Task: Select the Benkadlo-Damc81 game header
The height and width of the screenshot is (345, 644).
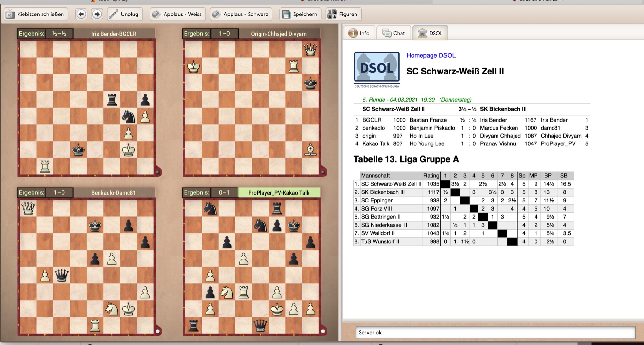Action: 113,193
